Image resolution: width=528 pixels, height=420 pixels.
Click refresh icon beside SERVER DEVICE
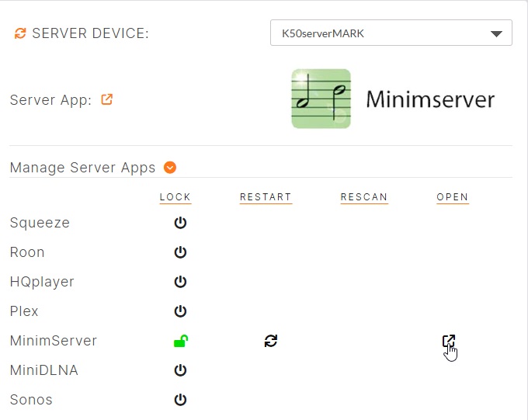point(20,33)
